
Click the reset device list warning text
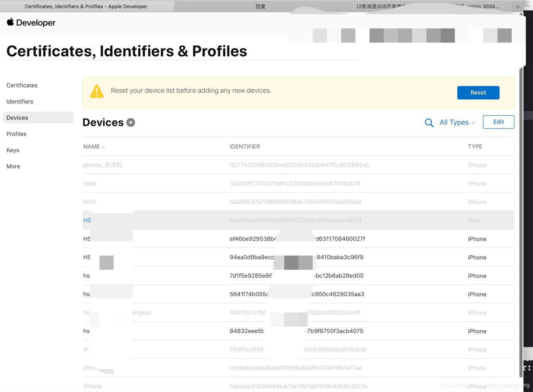coord(191,91)
